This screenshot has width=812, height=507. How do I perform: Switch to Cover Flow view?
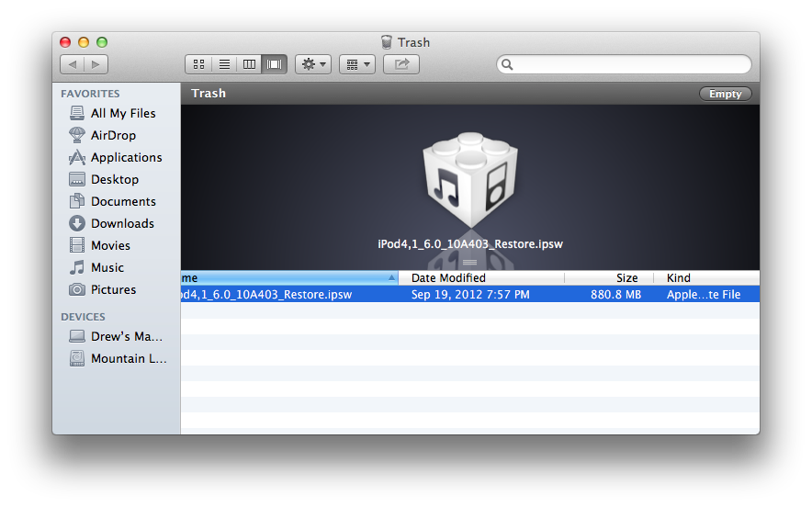pyautogui.click(x=275, y=64)
